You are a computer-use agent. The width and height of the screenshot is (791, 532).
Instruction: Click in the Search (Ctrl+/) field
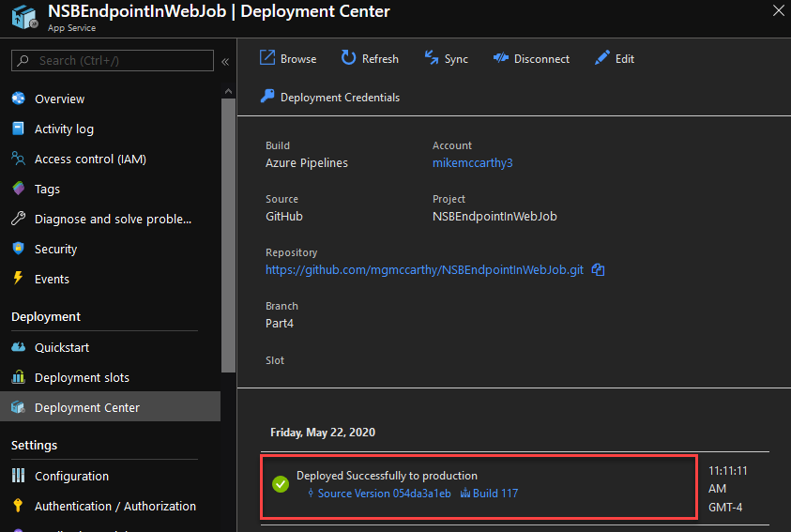tap(113, 60)
